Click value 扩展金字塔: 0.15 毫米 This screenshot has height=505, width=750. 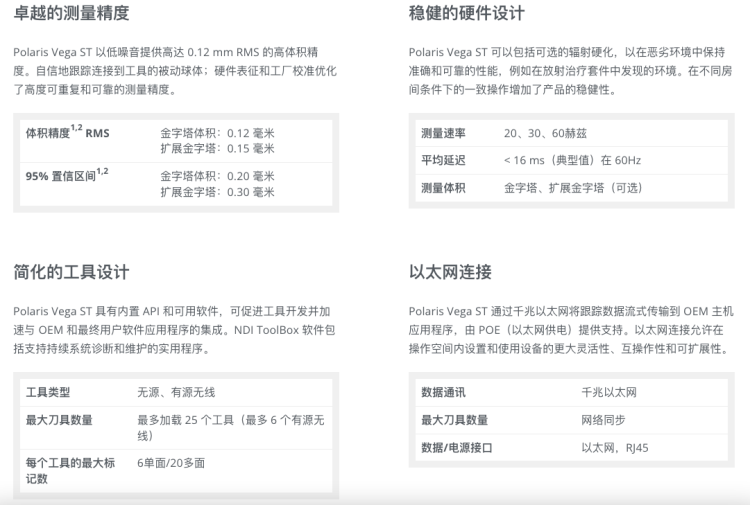217,149
